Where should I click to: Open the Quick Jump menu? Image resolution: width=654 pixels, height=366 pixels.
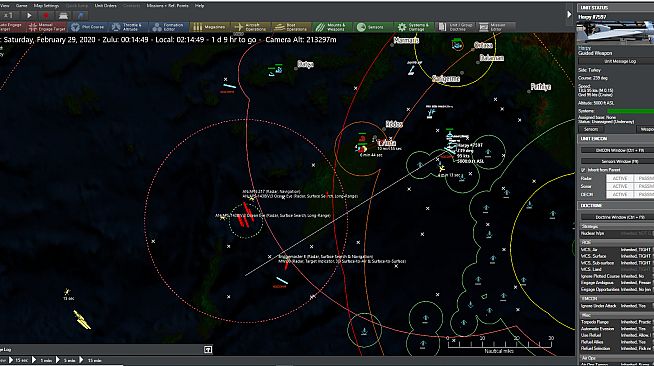pyautogui.click(x=76, y=6)
